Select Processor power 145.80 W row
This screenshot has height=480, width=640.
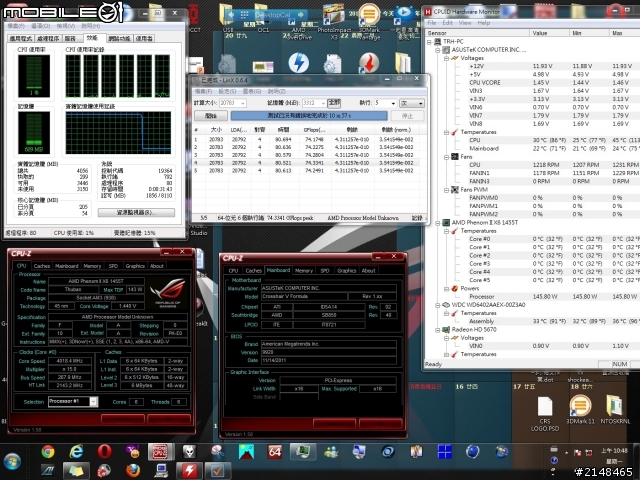(x=553, y=297)
